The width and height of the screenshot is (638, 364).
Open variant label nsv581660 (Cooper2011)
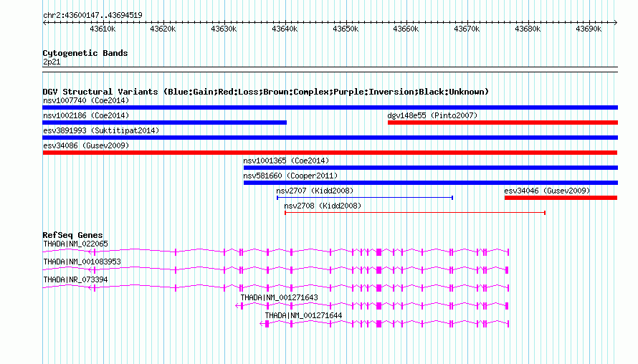tap(290, 176)
